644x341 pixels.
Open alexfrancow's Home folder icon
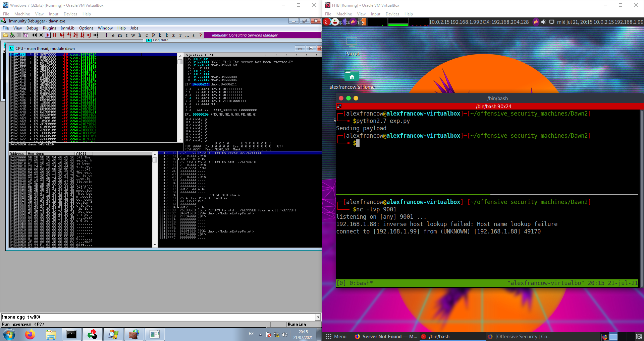(x=352, y=80)
